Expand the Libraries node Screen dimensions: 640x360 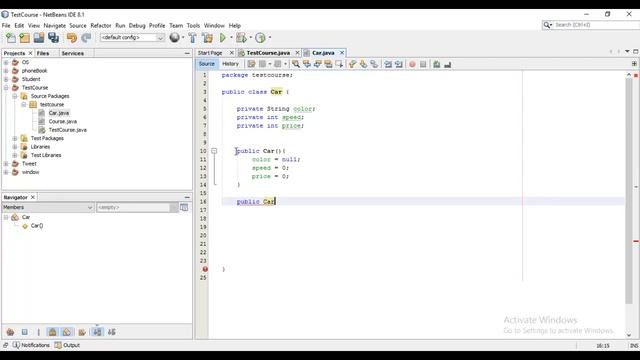point(15,147)
